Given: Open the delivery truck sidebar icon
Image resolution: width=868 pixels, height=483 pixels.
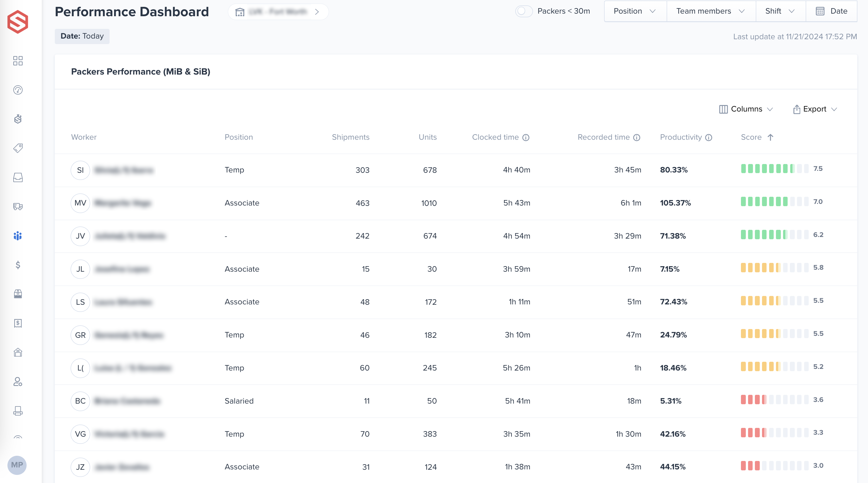Looking at the screenshot, I should point(18,206).
